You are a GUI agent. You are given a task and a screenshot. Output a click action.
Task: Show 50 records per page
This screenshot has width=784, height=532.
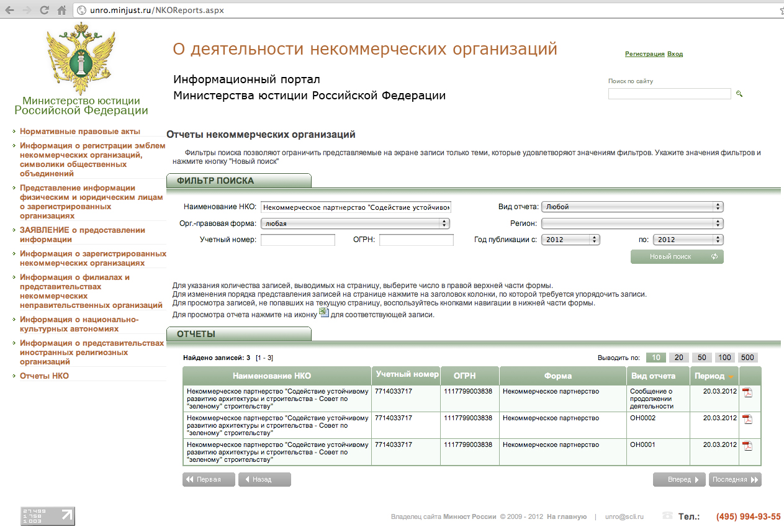pos(701,358)
